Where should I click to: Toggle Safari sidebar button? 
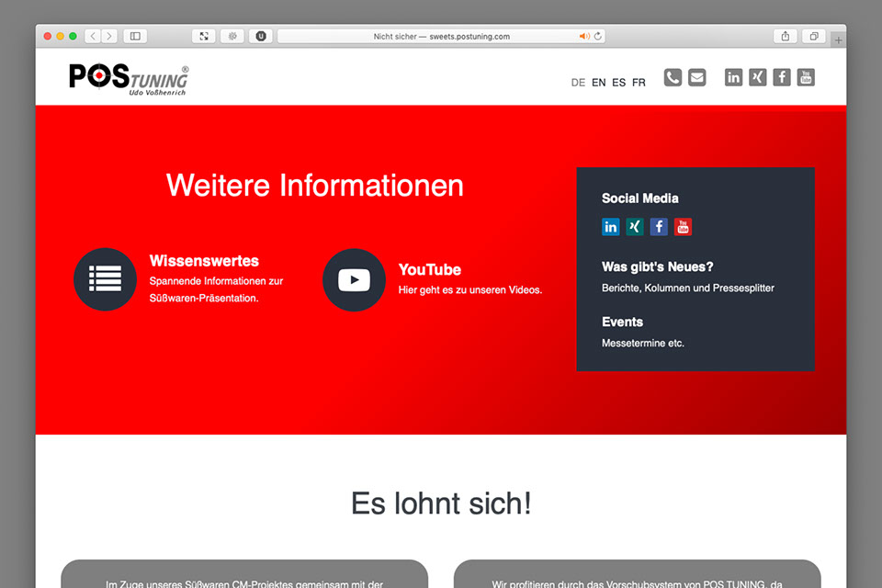(135, 36)
